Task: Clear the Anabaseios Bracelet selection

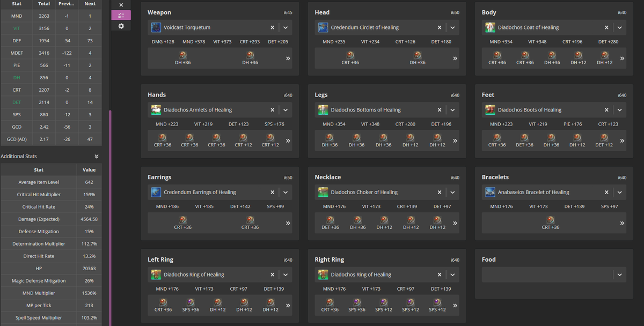Action: [606, 192]
